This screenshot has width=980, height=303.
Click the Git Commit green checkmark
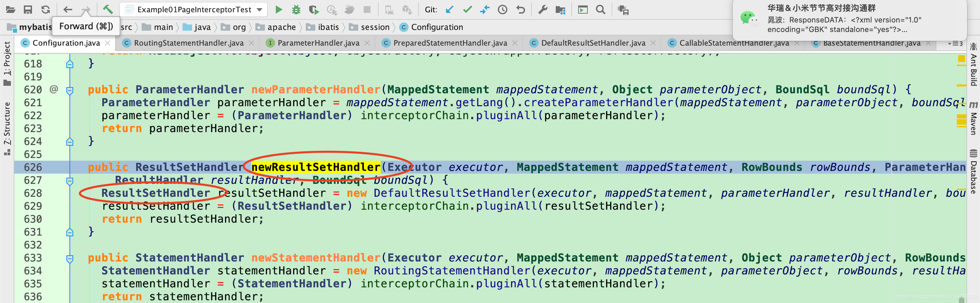(x=467, y=10)
